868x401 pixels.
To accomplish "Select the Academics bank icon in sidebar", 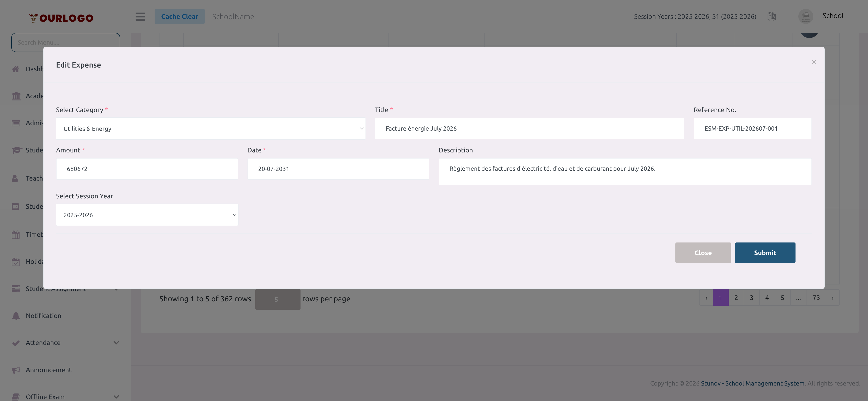I will click(x=16, y=96).
